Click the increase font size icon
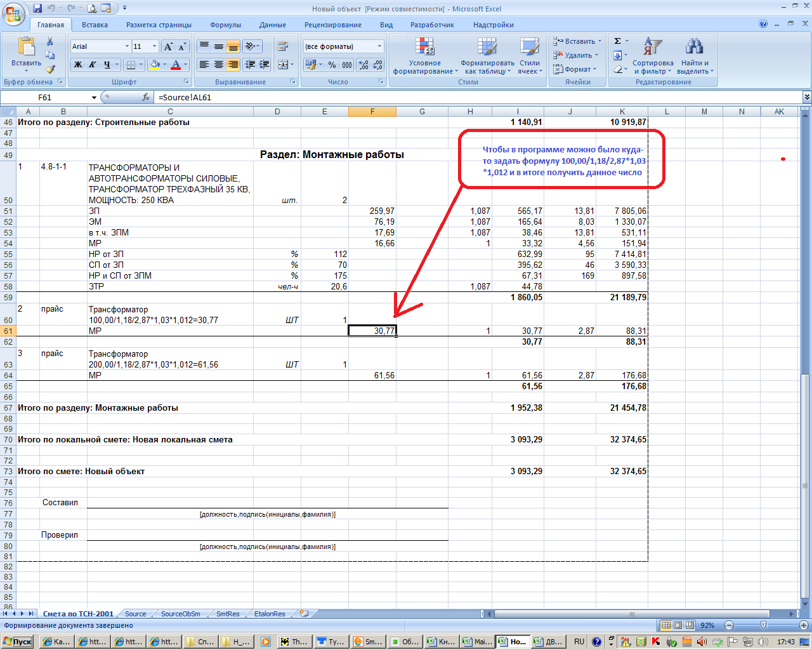 pyautogui.click(x=168, y=47)
